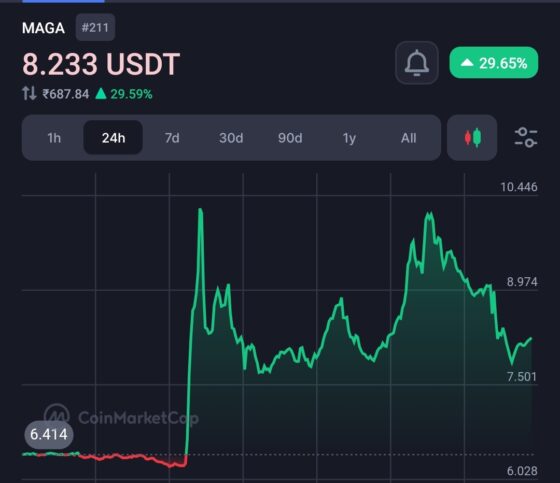Click the ₹687.84 converted price

tap(65, 94)
